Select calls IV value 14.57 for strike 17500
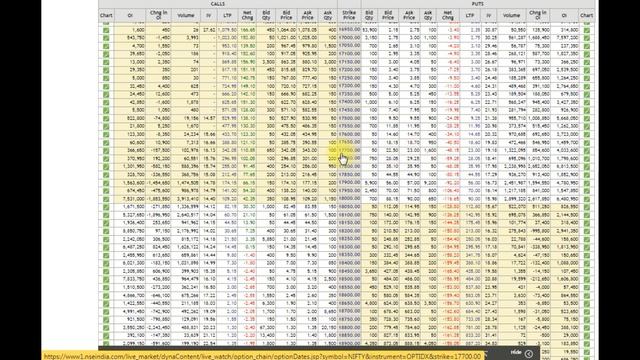The width and height of the screenshot is (640, 360). pos(209,118)
